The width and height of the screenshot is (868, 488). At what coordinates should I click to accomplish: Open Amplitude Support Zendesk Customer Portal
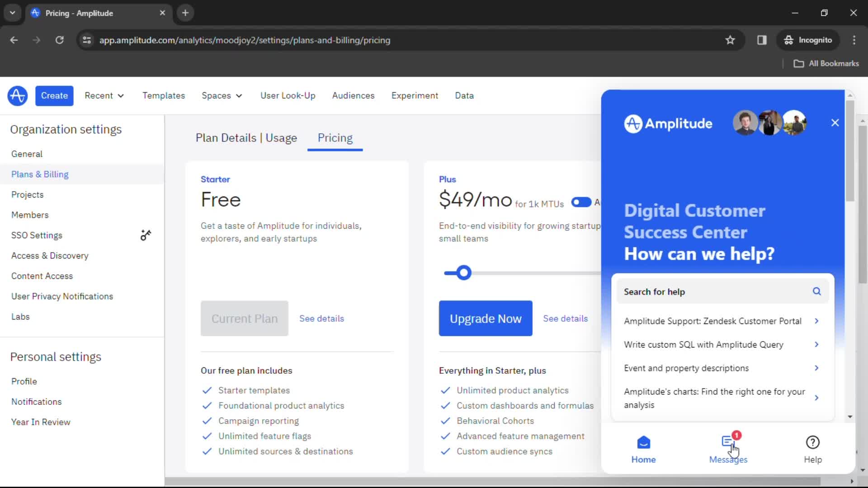[x=712, y=320]
